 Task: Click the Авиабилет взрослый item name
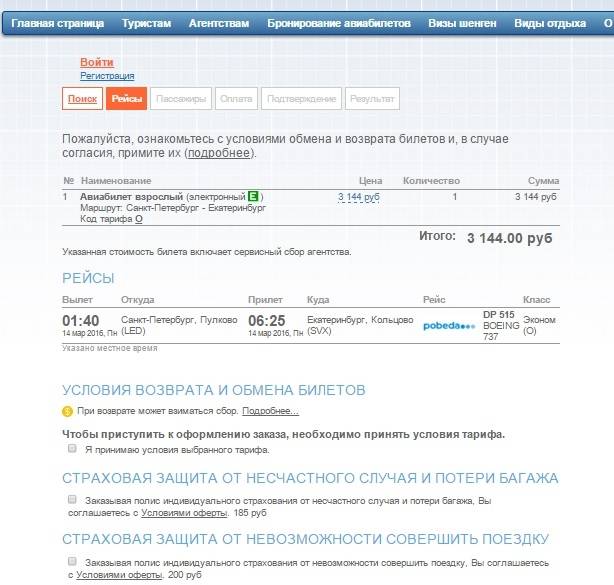(x=132, y=197)
